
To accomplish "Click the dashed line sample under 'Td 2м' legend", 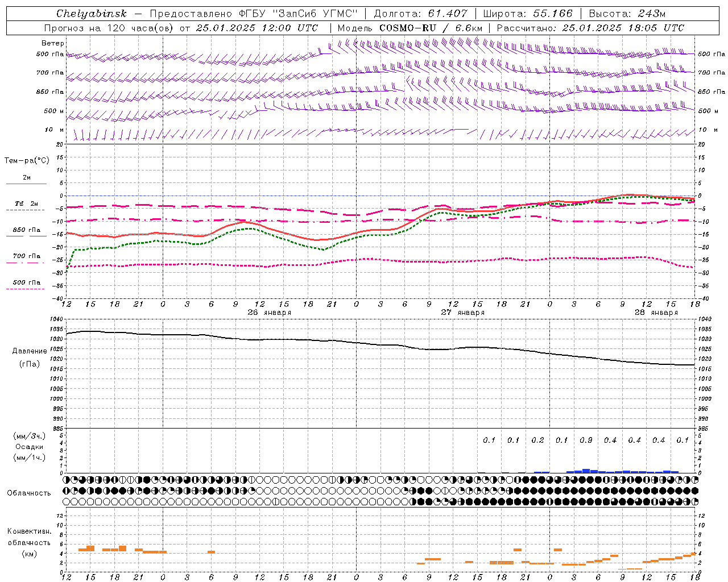I will 25,210.
